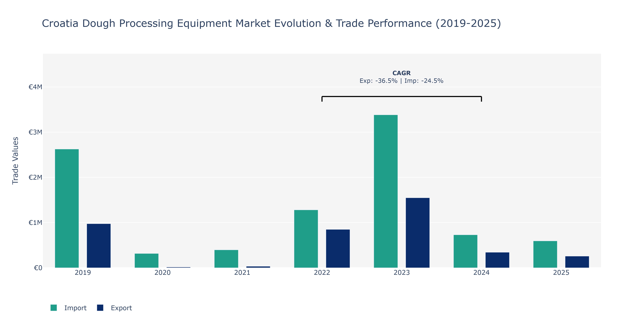Select the 2022 Export bar

(x=338, y=248)
